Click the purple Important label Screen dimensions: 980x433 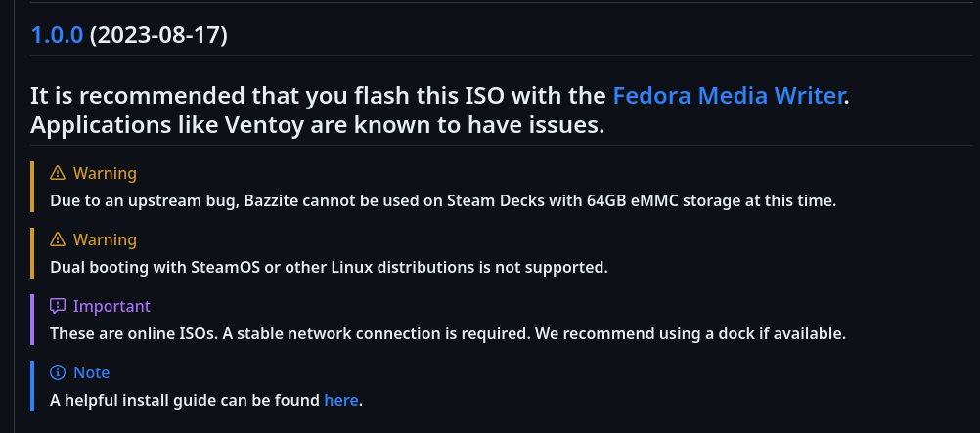[111, 307]
